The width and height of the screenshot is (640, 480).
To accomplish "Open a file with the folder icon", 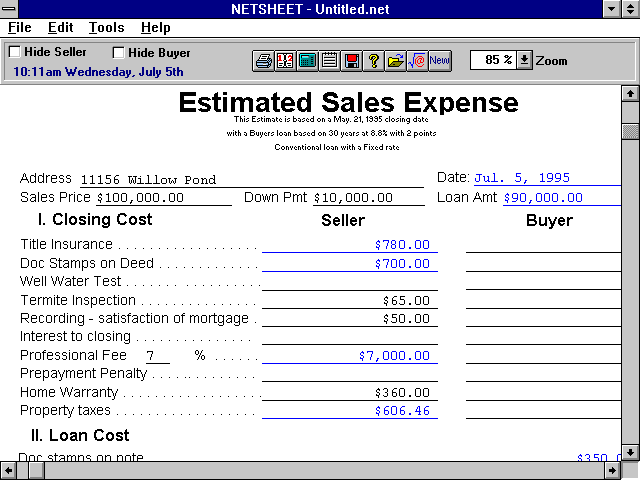I will coord(396,60).
